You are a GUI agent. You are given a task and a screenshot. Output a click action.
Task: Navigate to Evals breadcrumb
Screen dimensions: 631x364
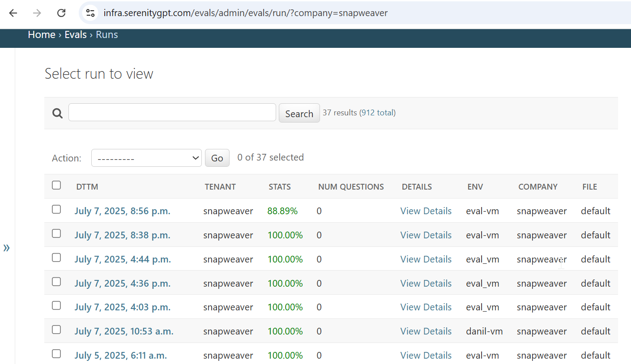[76, 35]
